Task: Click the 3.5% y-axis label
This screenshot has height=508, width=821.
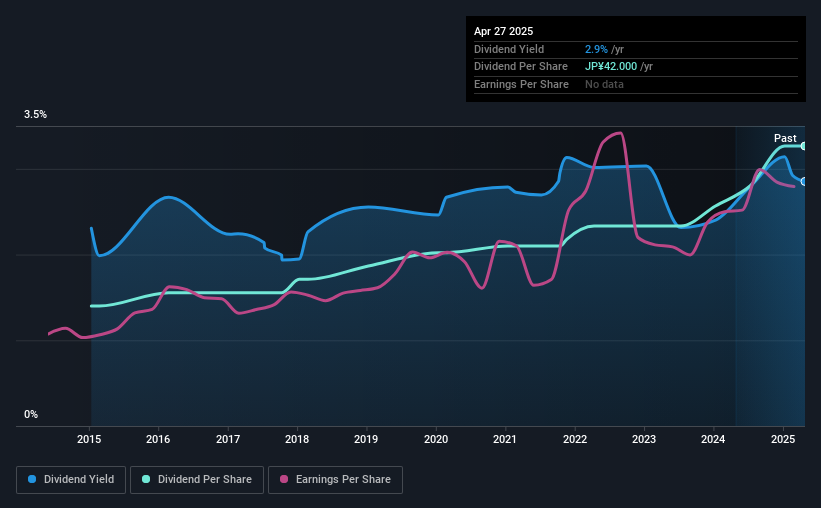Action: point(35,114)
